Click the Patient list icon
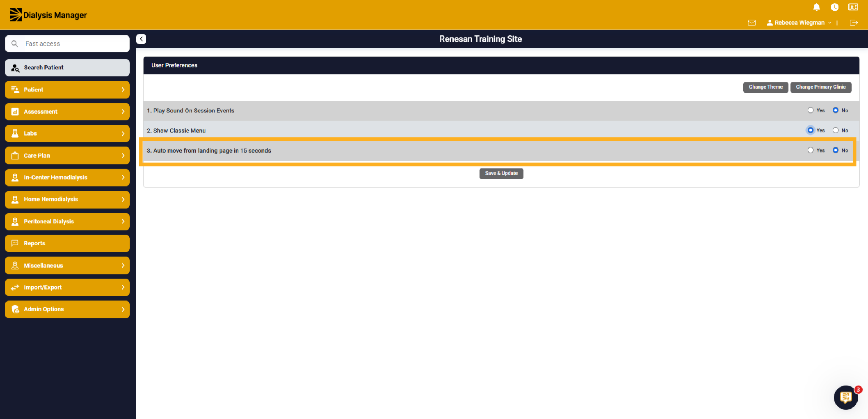 [15, 90]
